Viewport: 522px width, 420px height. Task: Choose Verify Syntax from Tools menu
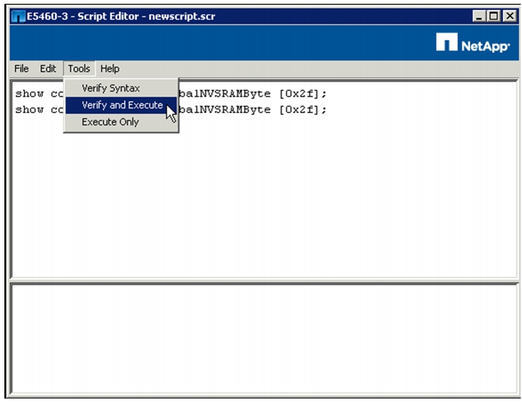click(121, 89)
